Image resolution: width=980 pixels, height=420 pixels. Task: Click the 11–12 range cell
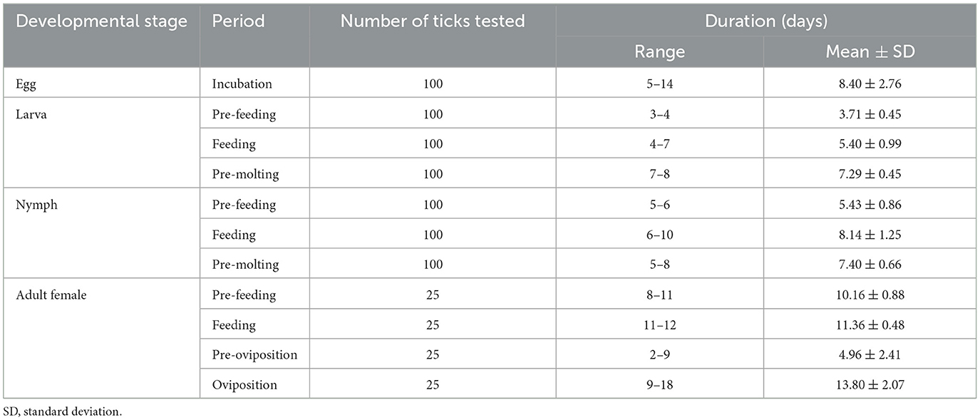point(660,324)
